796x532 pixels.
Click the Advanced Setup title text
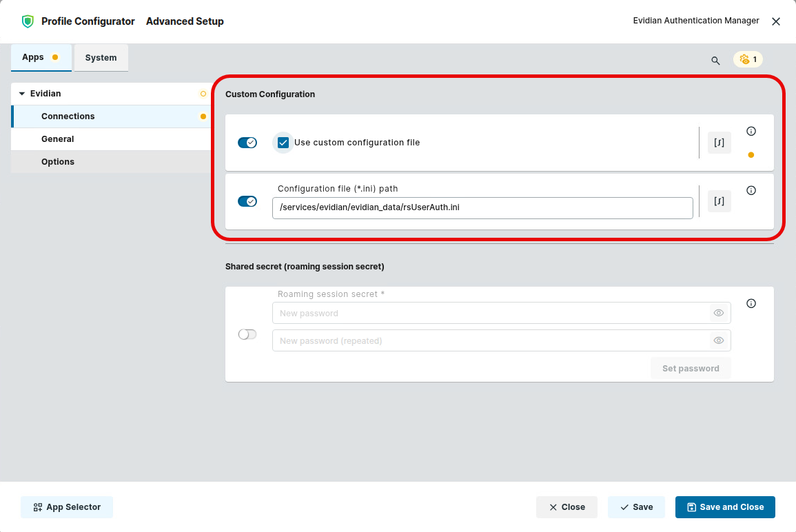(x=185, y=21)
